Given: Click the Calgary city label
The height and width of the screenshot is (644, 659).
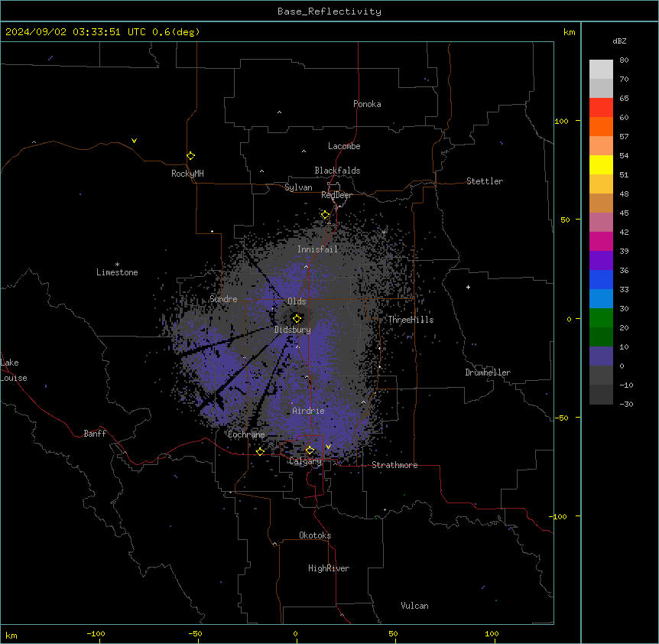Looking at the screenshot, I should pos(305,461).
